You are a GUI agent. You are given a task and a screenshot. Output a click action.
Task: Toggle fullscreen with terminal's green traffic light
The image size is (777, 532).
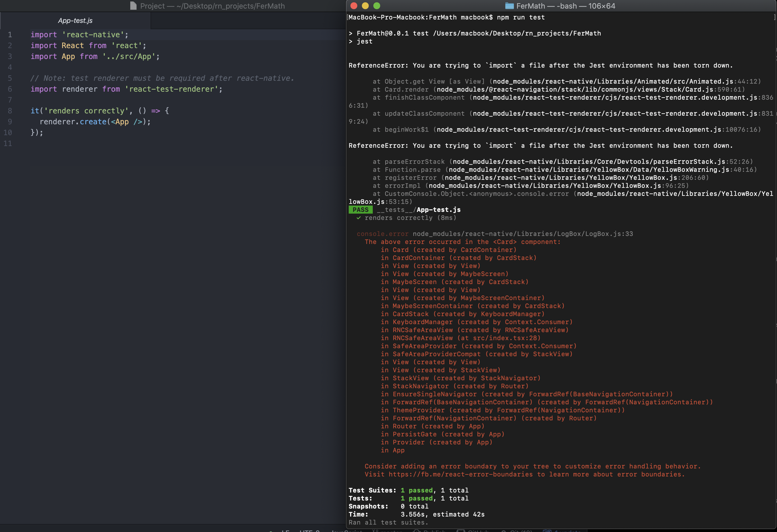coord(377,6)
